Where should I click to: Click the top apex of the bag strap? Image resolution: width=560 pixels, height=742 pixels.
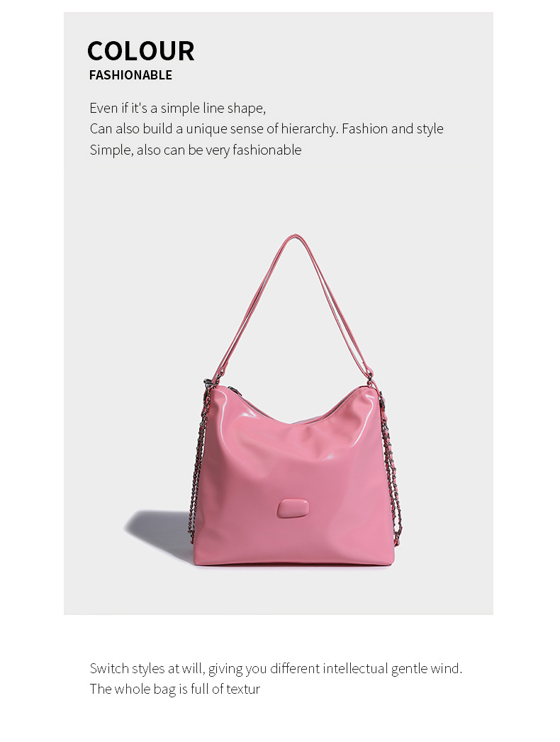[x=295, y=236]
